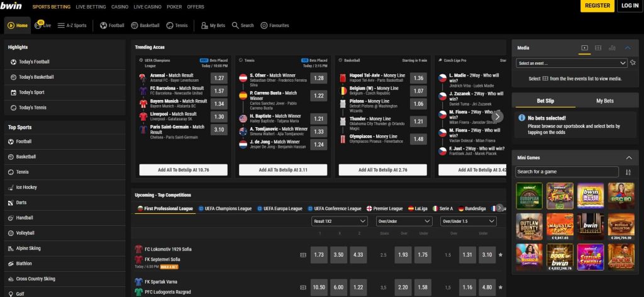Go to bwin home via logo

coord(11,6)
